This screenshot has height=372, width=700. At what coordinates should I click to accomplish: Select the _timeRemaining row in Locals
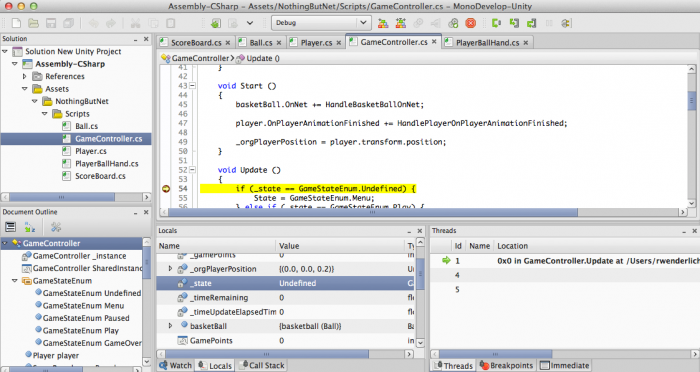(x=286, y=297)
